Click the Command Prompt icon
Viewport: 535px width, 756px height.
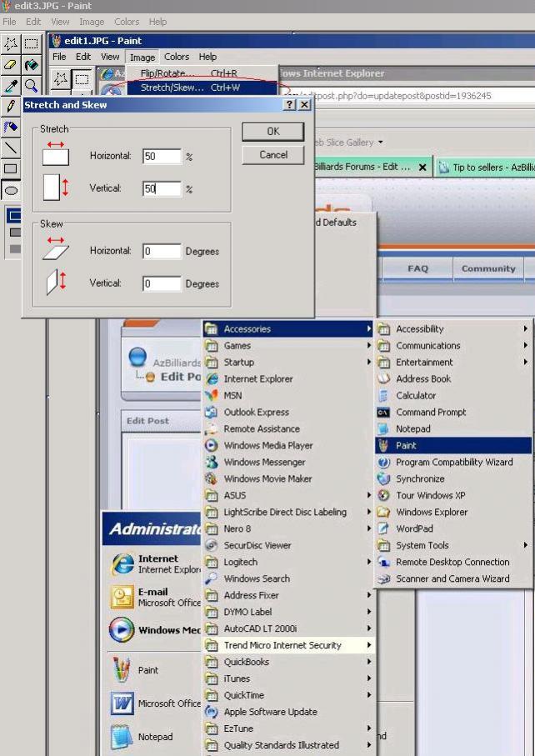click(x=383, y=413)
